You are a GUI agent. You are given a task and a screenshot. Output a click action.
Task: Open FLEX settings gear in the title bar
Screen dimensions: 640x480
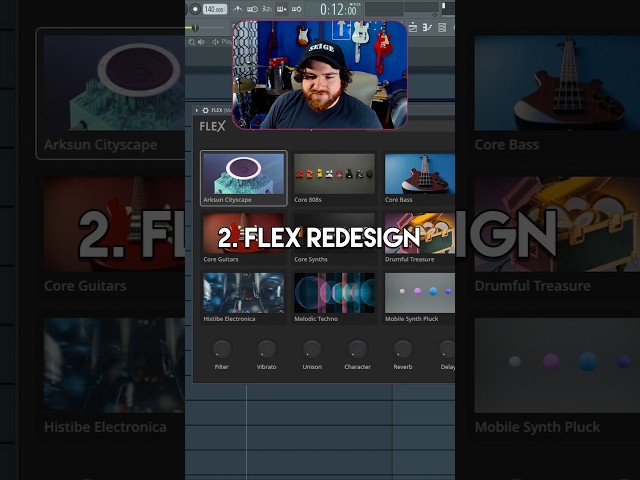(205, 110)
